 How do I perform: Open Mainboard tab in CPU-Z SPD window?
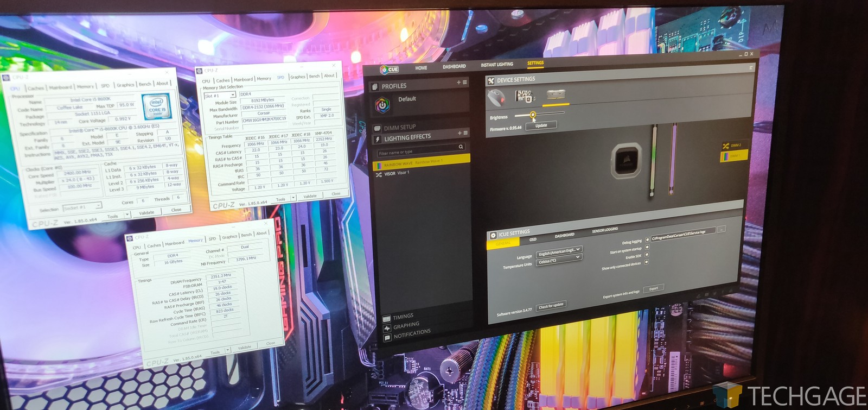[243, 79]
